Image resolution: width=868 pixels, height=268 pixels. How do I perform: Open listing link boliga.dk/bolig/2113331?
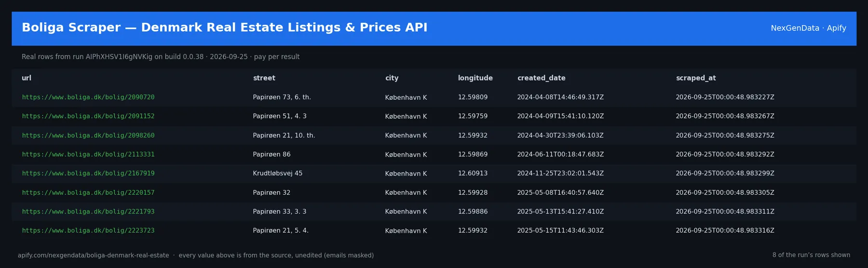88,154
